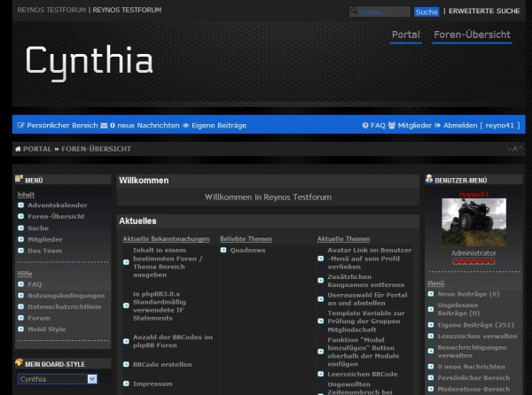Switch to the Portal tab
Screen dimensions: 532x395
(x=405, y=35)
